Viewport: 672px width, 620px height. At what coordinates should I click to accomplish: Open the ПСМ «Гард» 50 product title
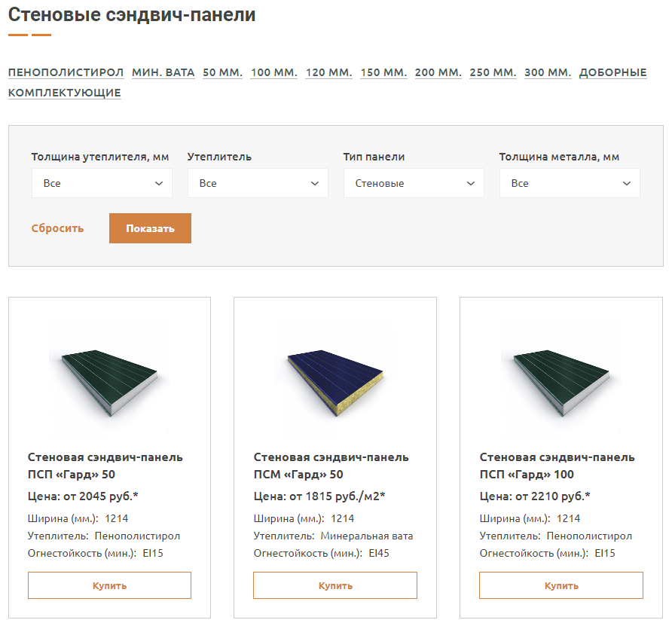[331, 466]
